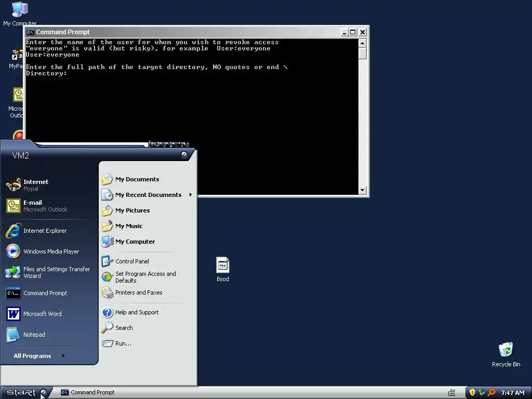Click the Command Prompt scrollbar thumb

click(x=362, y=54)
